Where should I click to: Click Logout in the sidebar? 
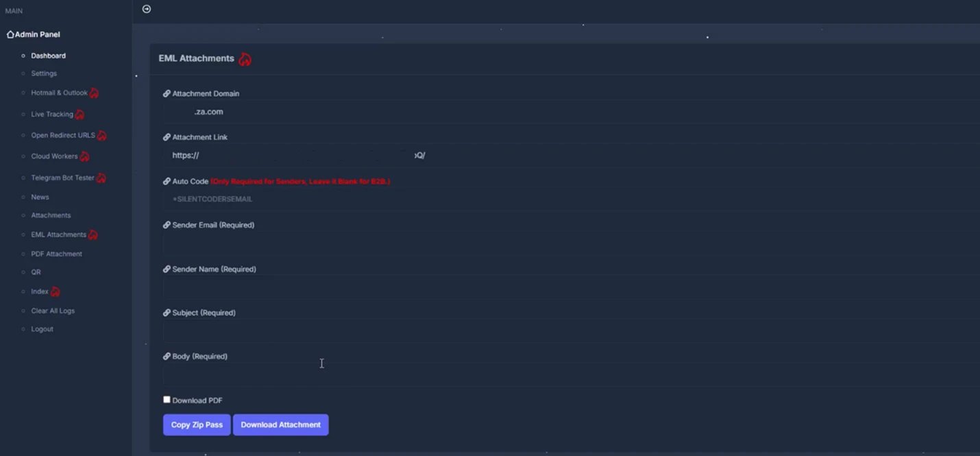tap(42, 328)
